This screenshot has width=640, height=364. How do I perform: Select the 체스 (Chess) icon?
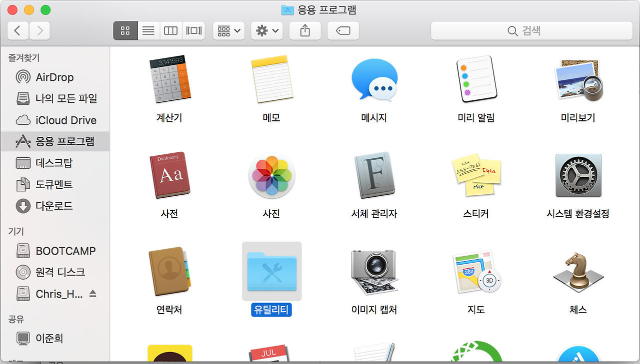pos(578,272)
